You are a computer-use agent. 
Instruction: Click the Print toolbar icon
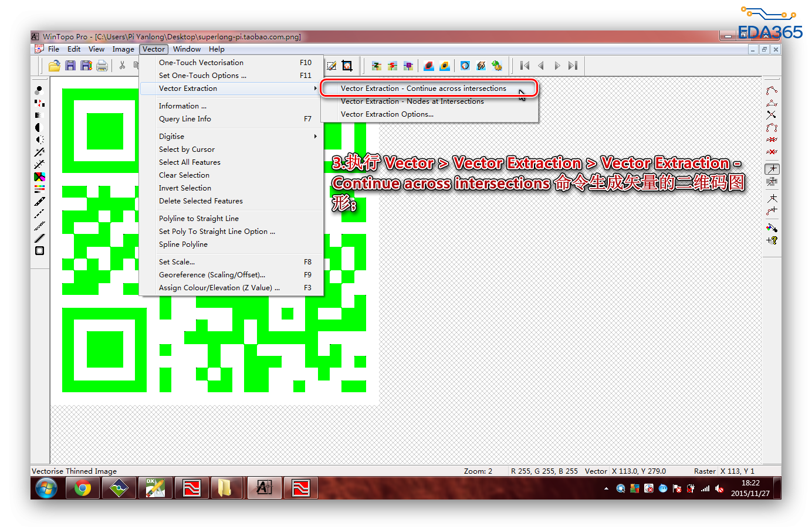tap(102, 66)
